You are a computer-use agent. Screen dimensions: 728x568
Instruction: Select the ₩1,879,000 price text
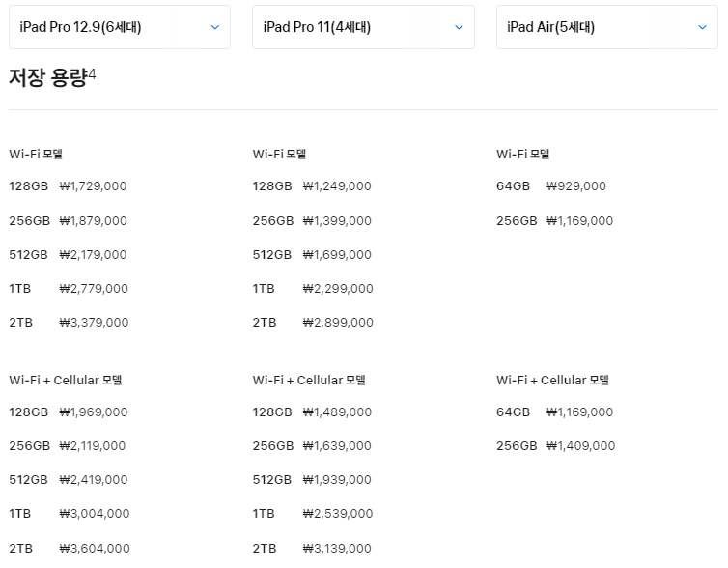(93, 220)
